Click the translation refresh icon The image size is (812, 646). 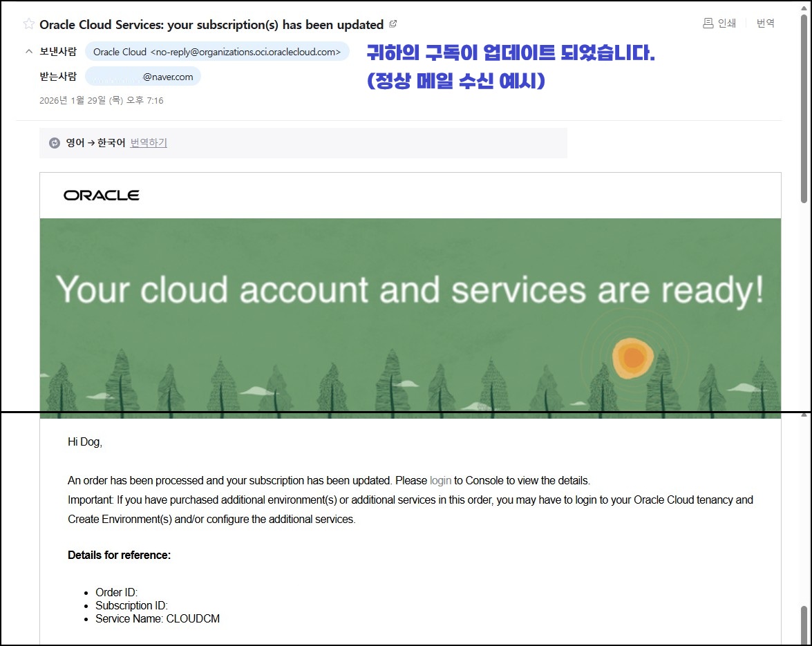pyautogui.click(x=55, y=143)
